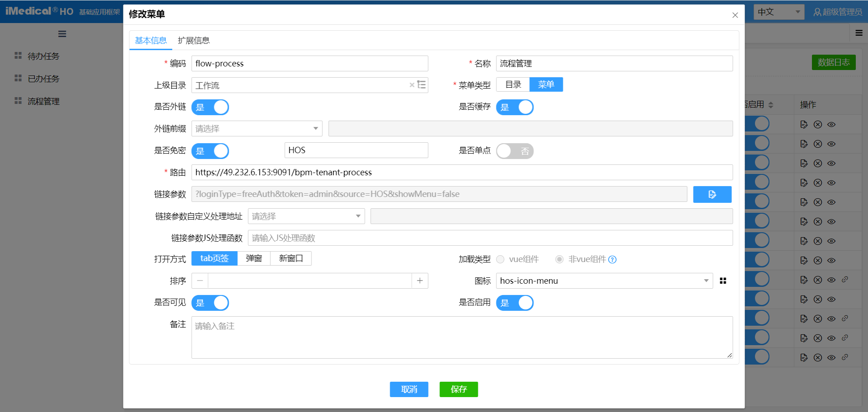The height and width of the screenshot is (412, 868).
Task: Click the tree picker icon in 上级目录 field
Action: 421,85
